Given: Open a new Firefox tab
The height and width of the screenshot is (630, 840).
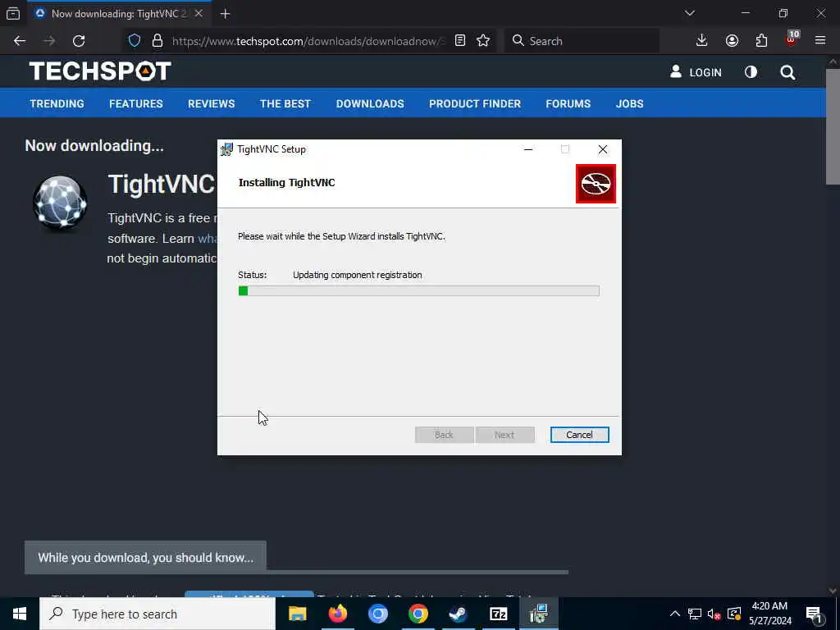Looking at the screenshot, I should [x=225, y=14].
